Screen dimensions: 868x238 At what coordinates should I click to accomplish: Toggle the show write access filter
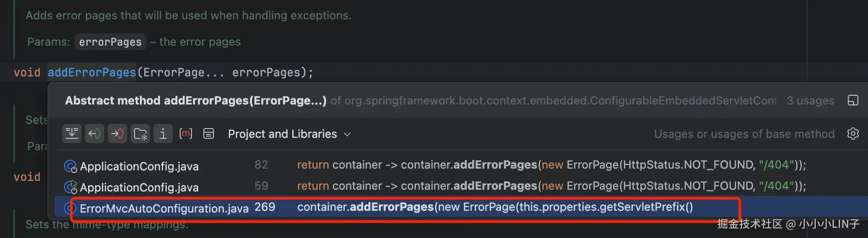(117, 133)
